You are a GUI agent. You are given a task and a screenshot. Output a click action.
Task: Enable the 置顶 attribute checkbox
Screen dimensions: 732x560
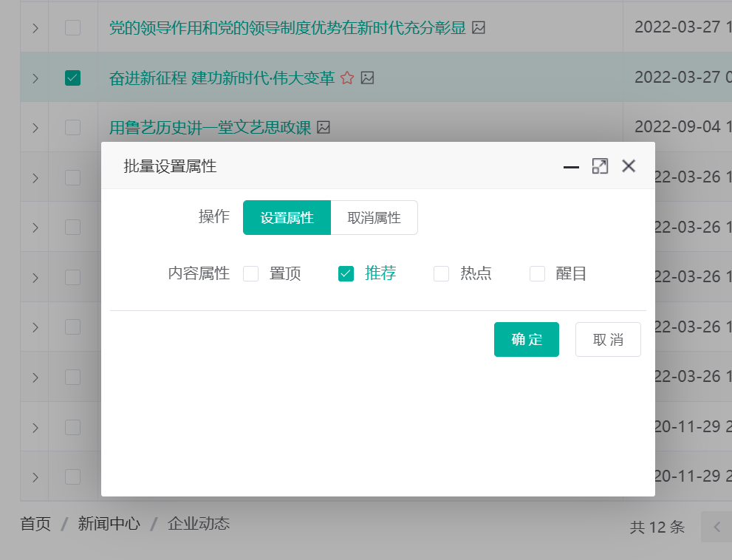coord(250,273)
